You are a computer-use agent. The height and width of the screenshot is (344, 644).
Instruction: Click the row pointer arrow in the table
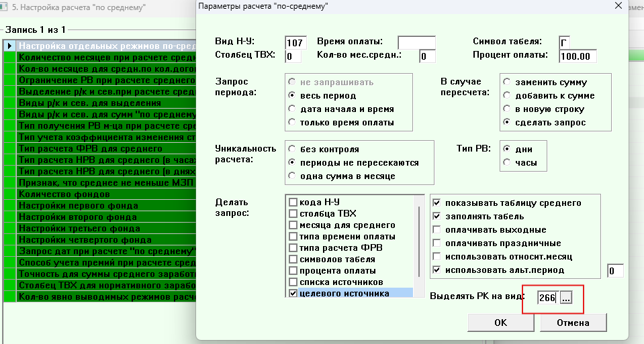click(9, 46)
